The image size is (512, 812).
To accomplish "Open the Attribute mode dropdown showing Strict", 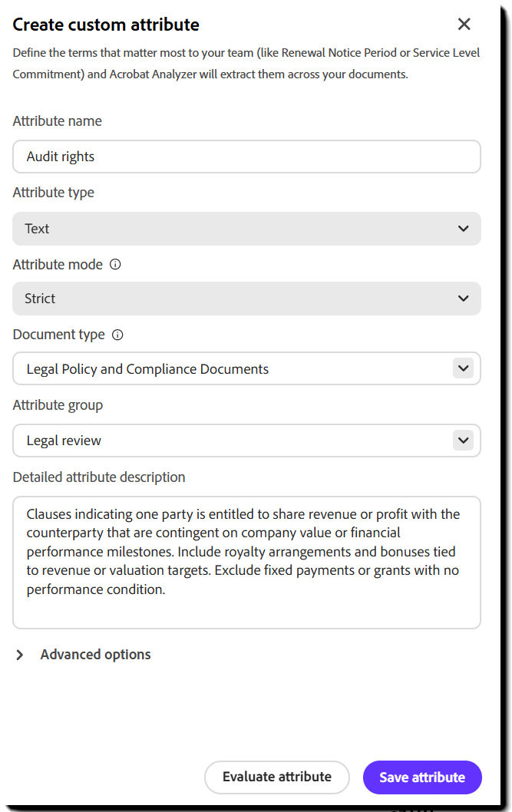I will click(x=246, y=299).
